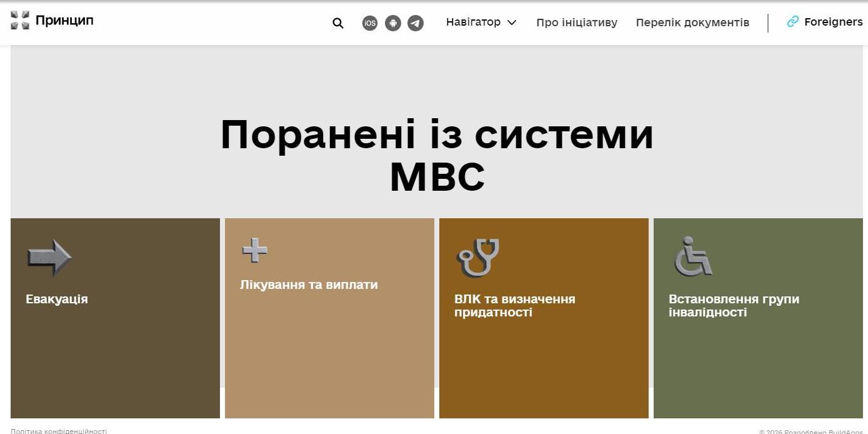The height and width of the screenshot is (434, 868).
Task: Click the stethoscope icon in the ВЛК tile
Action: tap(479, 257)
